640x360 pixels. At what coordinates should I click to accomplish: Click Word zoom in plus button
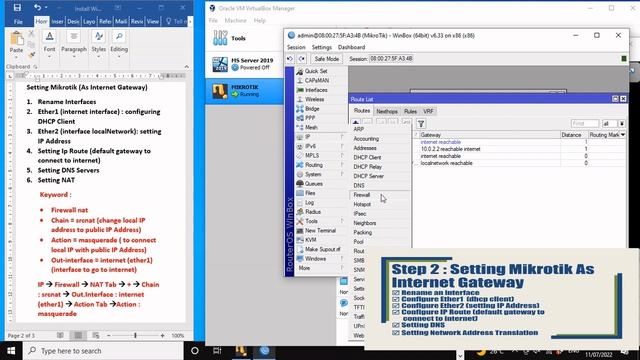162,336
